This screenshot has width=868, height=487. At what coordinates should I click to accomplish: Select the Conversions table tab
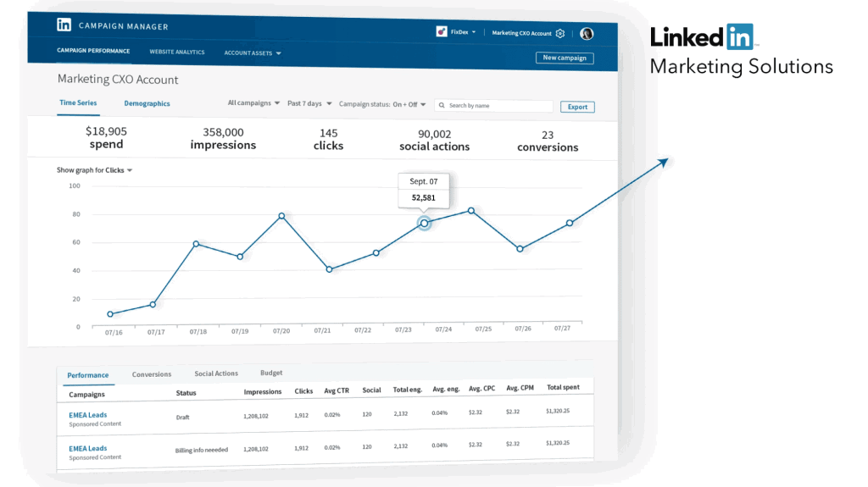[x=152, y=374]
